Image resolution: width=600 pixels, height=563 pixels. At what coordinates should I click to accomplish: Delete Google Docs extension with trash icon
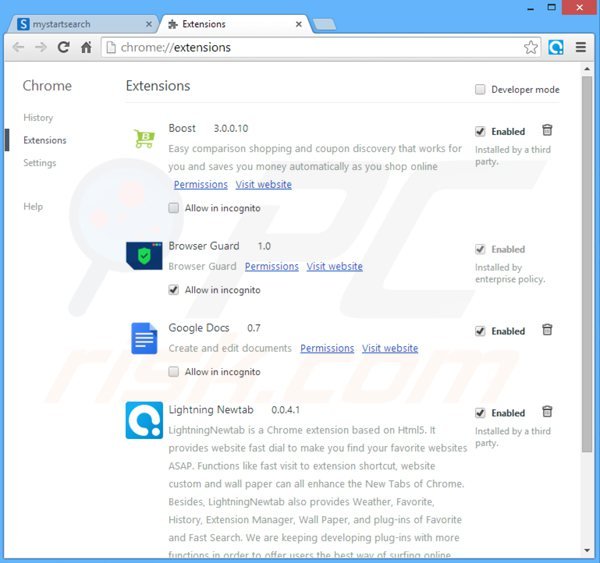coord(547,330)
